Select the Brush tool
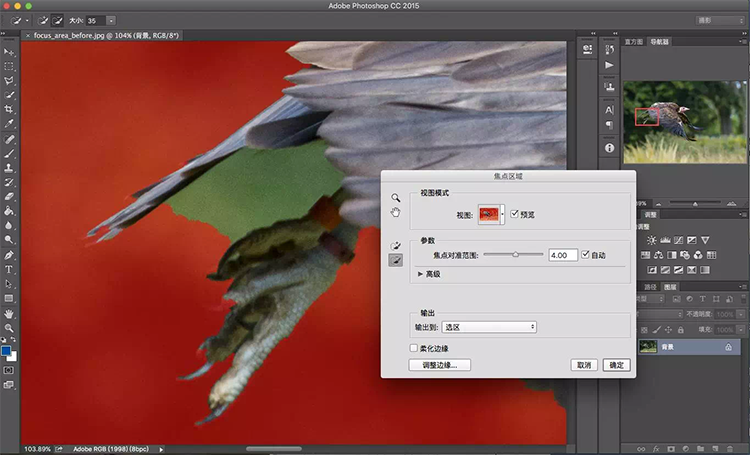Image resolution: width=750 pixels, height=455 pixels. [9, 154]
